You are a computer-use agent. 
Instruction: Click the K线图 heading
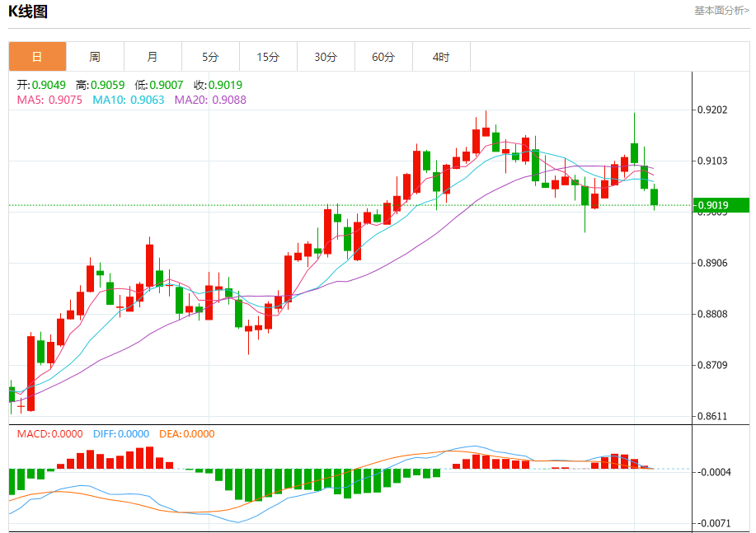(x=28, y=11)
